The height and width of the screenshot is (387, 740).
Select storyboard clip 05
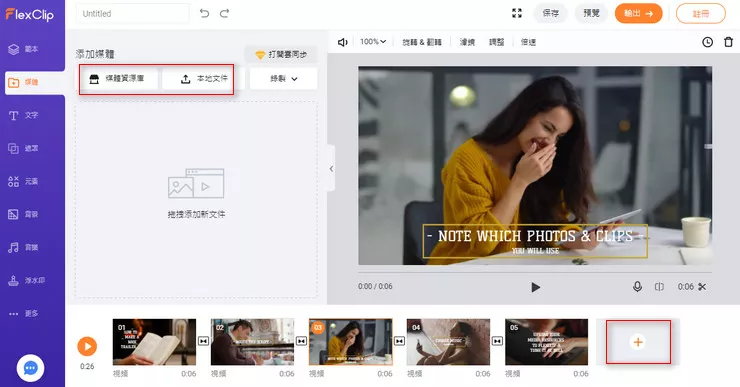point(547,342)
